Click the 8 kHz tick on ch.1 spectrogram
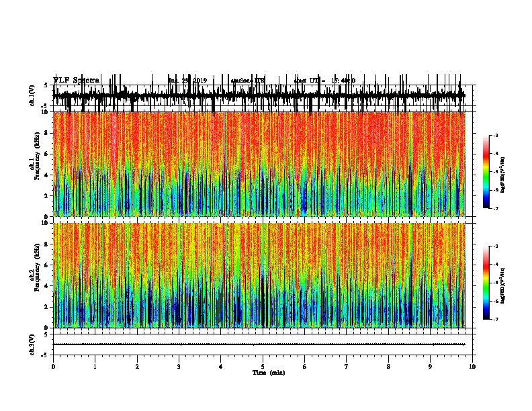 click(x=47, y=133)
